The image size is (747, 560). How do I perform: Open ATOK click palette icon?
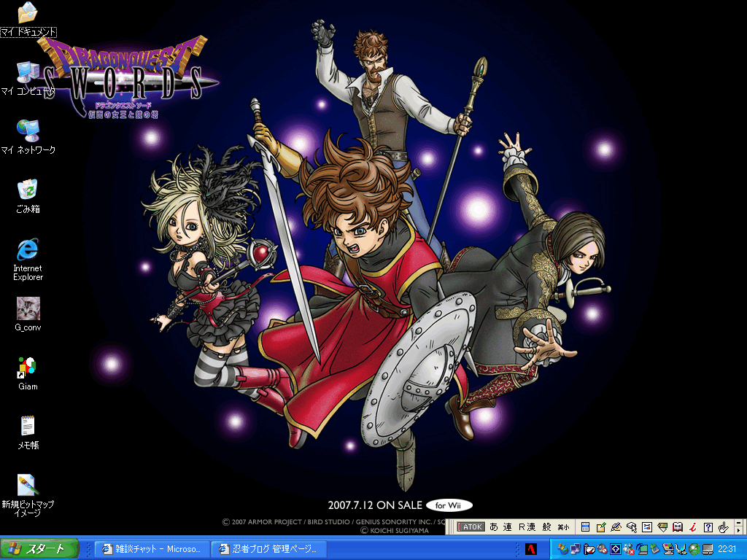click(x=632, y=527)
